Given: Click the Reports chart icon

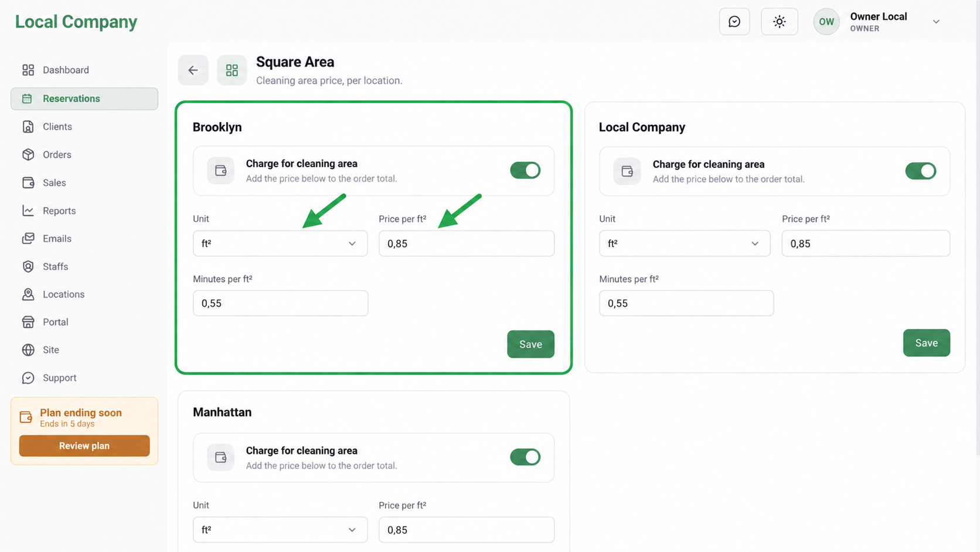Looking at the screenshot, I should click(28, 211).
